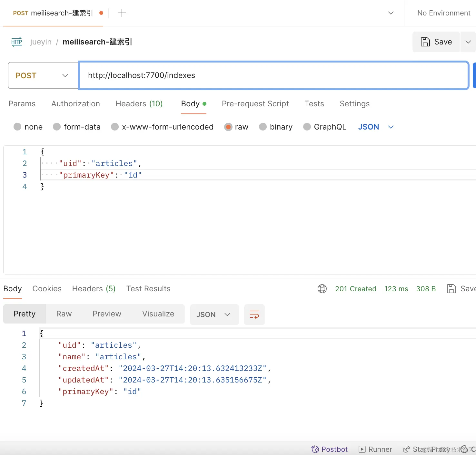Click the plus icon to open new tab

(x=122, y=13)
